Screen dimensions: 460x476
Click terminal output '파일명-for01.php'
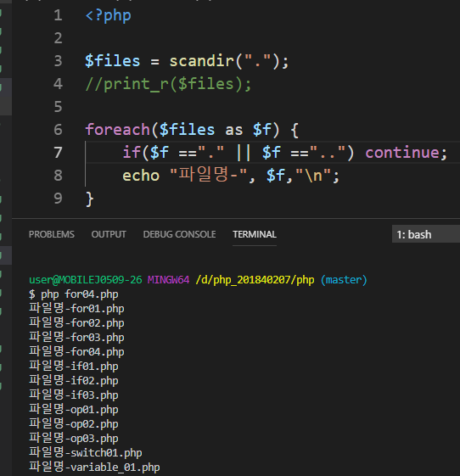(76, 309)
